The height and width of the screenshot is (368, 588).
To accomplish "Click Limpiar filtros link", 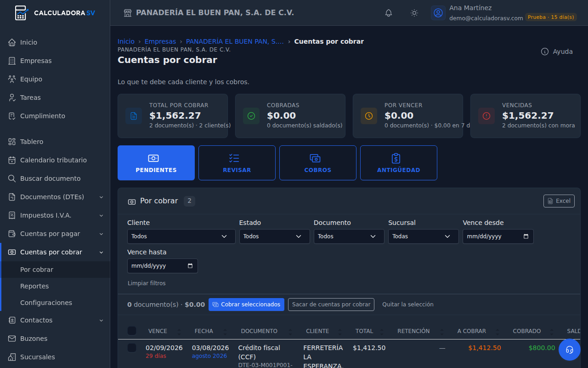I will point(147,283).
